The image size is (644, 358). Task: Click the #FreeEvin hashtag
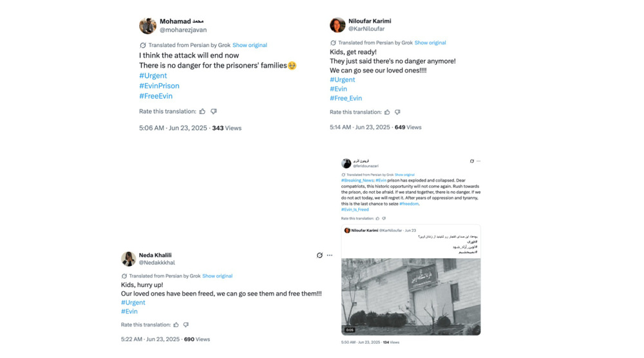[x=156, y=96]
